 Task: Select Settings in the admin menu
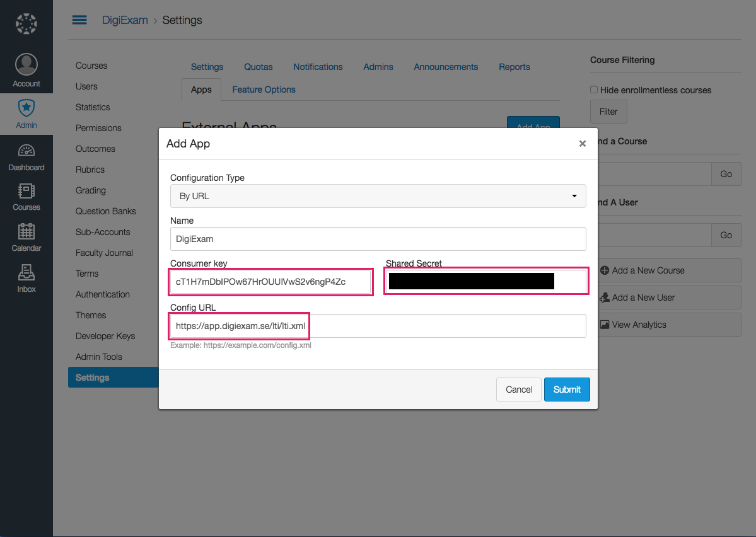pos(113,378)
